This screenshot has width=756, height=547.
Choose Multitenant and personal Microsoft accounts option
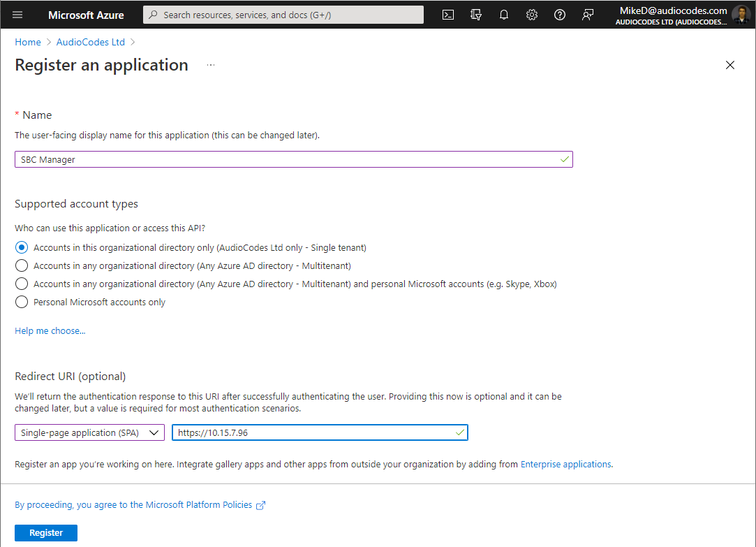point(22,284)
